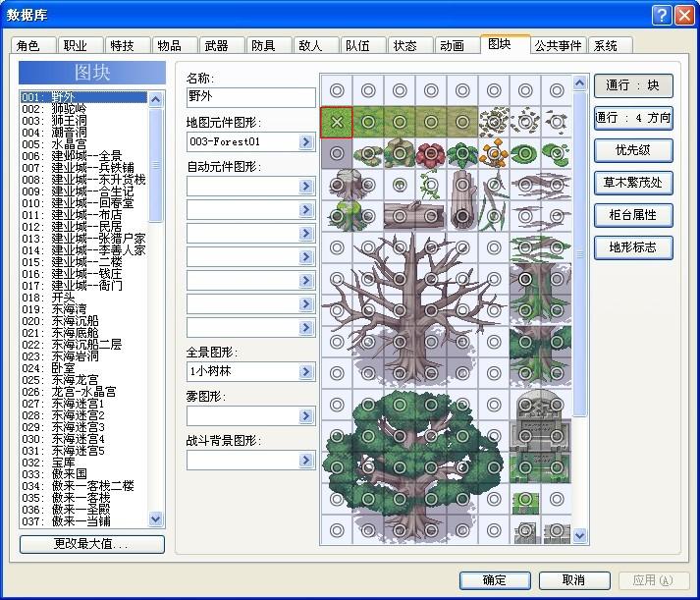Switch to the 敌人 tab
700x600 pixels.
310,45
